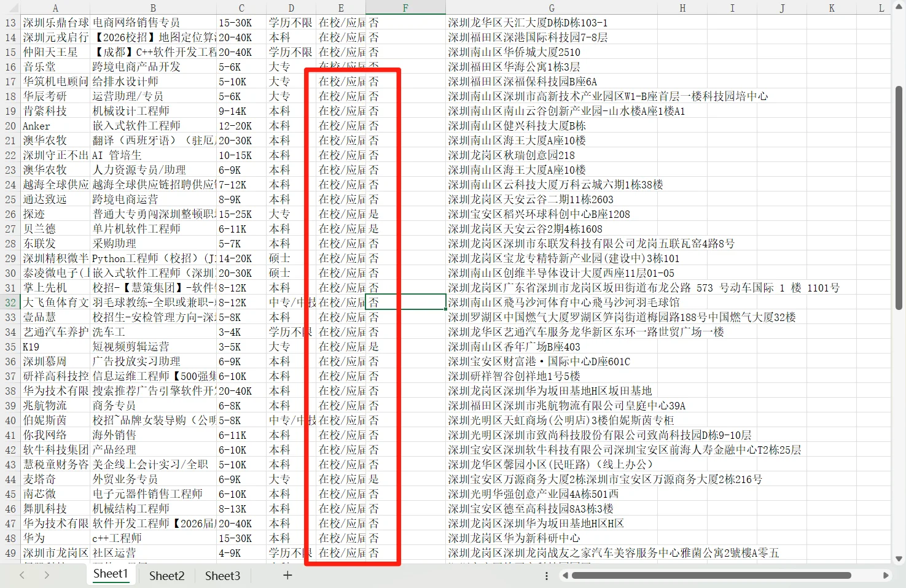906x588 pixels.
Task: Select the row 40 header
Action: pyautogui.click(x=10, y=420)
